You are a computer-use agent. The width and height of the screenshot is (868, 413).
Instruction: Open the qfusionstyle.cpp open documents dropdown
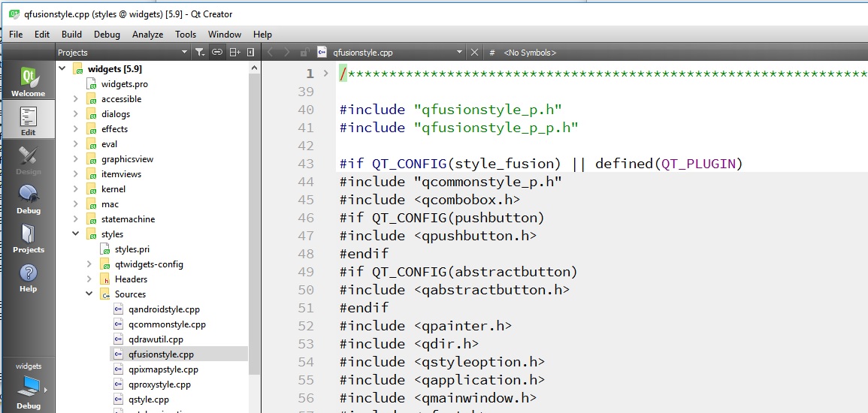click(x=459, y=53)
